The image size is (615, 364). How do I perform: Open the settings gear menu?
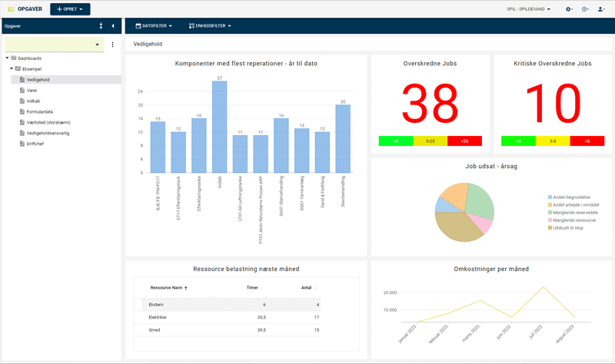(x=569, y=9)
